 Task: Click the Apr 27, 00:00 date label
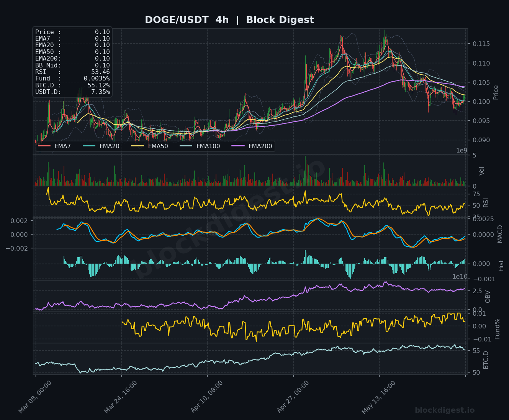[293, 397]
